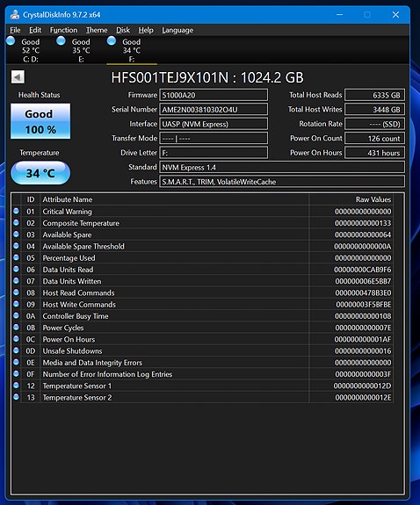
Task: Click the Firmware value field
Action: pos(214,95)
